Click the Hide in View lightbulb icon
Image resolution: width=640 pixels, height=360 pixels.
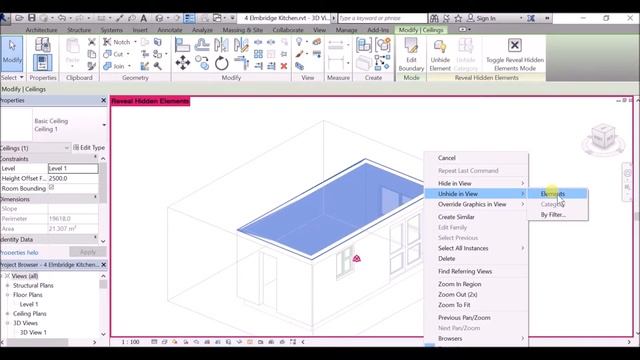click(300, 42)
